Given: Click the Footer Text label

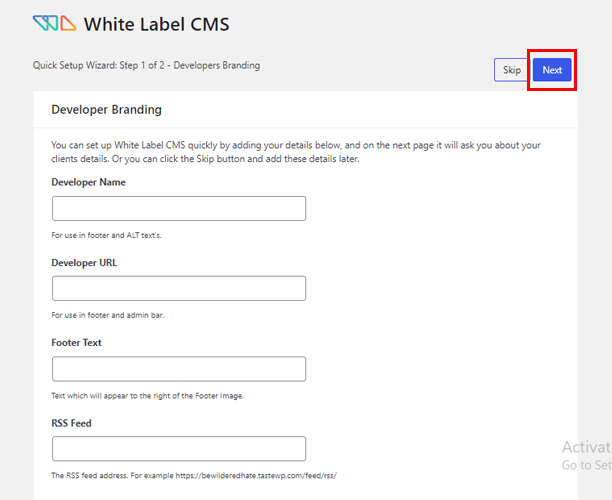Looking at the screenshot, I should 76,342.
